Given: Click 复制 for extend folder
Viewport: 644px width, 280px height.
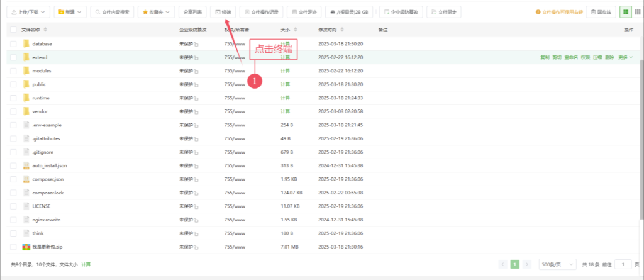Looking at the screenshot, I should tap(545, 57).
